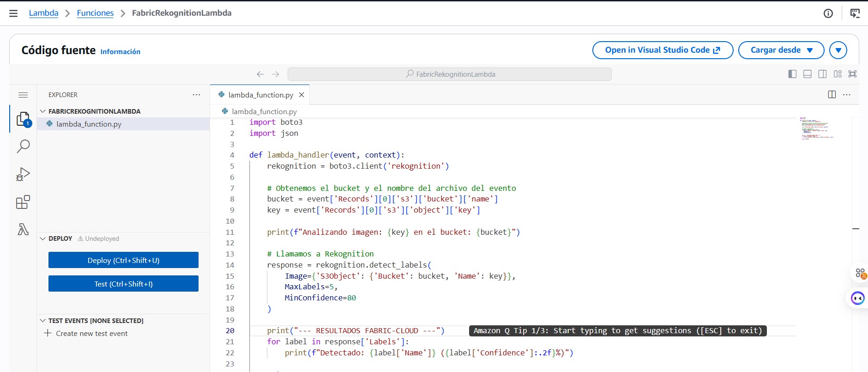The image size is (868, 372).
Task: Open Explorer views and more actions ellipsis
Action: (x=196, y=95)
